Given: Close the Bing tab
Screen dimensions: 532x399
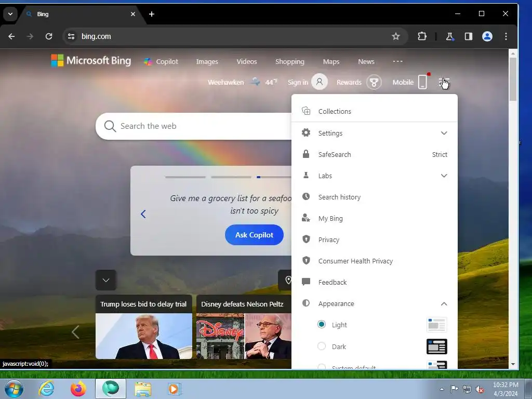Looking at the screenshot, I should pyautogui.click(x=133, y=14).
